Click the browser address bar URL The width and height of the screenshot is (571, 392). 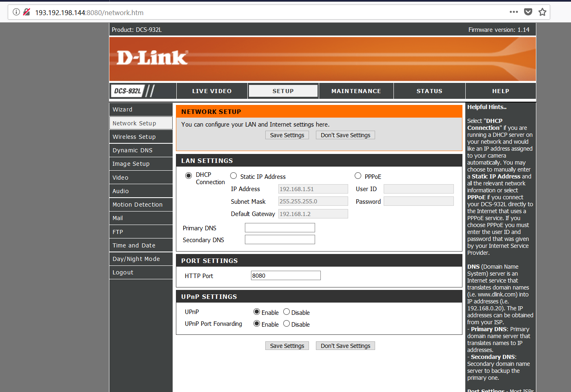(x=89, y=13)
